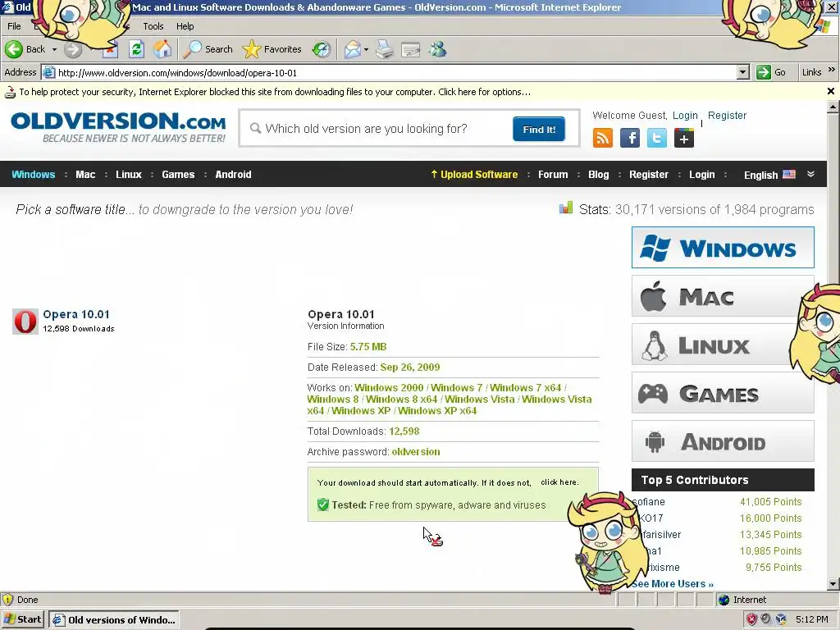The height and width of the screenshot is (630, 840).
Task: Click the Games category banner
Action: point(723,393)
